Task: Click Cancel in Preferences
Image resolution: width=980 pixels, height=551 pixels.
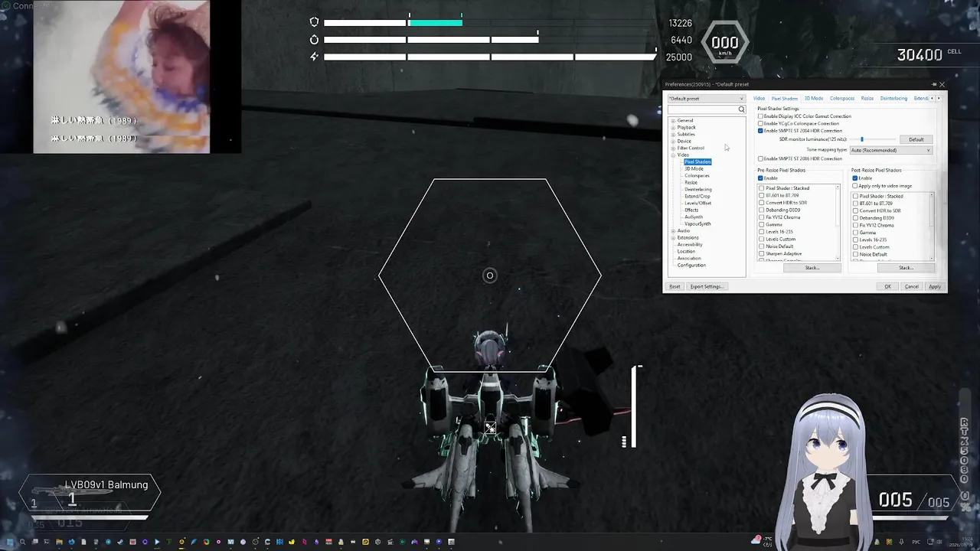Action: tap(912, 287)
